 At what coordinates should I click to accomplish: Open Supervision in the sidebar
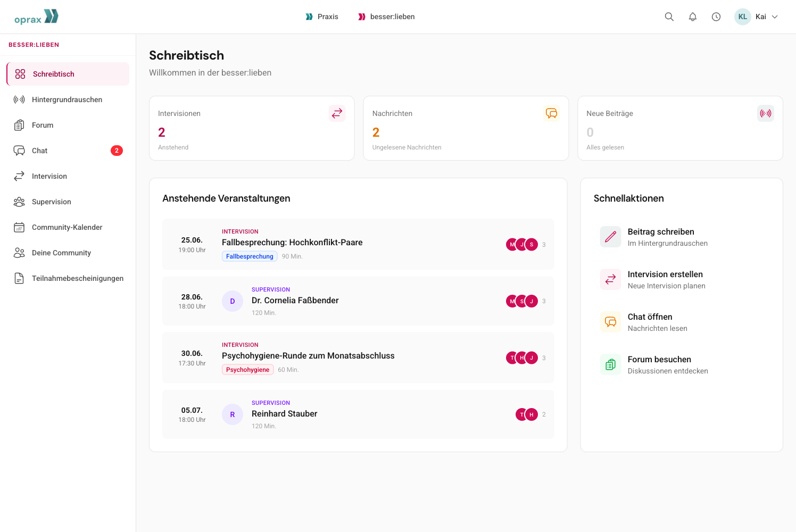(68, 202)
